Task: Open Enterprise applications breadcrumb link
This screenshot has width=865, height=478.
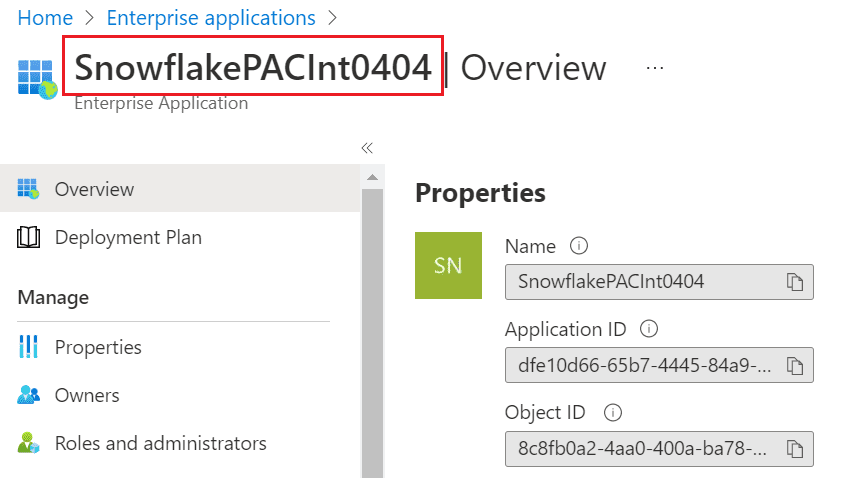Action: pos(211,18)
